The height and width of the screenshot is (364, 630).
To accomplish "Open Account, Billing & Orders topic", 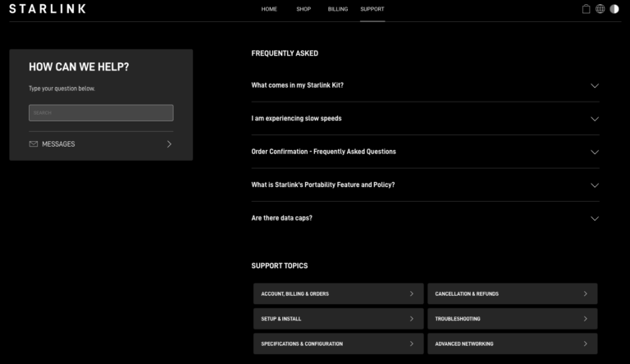I will 338,293.
